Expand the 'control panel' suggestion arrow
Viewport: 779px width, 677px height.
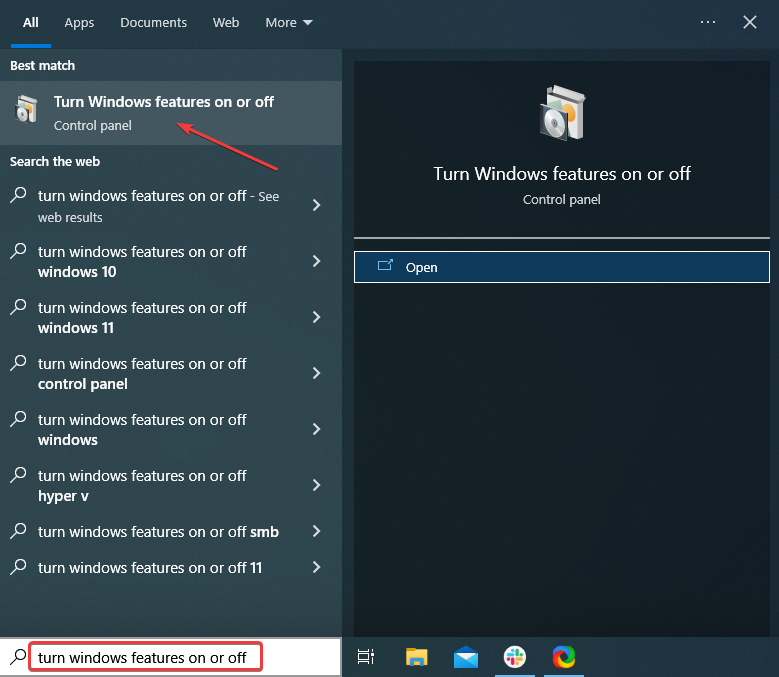[x=316, y=373]
